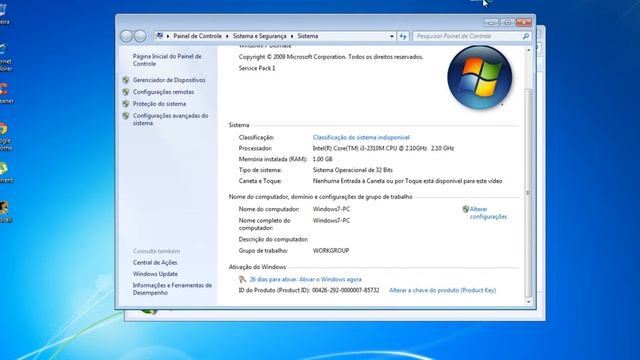Open Windows Update link
Screen dimensions: 640x360
pyautogui.click(x=155, y=274)
